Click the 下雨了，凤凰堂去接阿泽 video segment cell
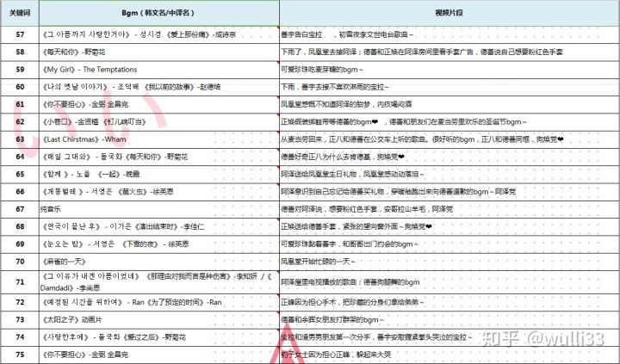Screen dimensions: 620x364 coord(449,52)
